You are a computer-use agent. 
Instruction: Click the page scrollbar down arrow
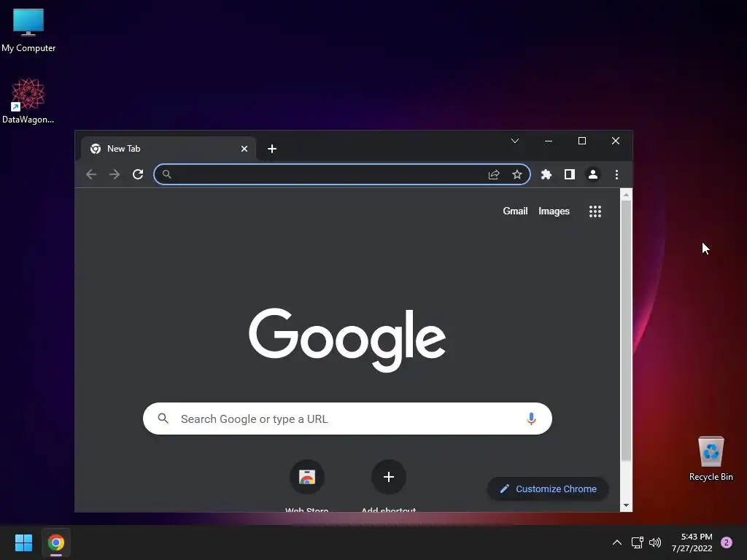[x=626, y=505]
